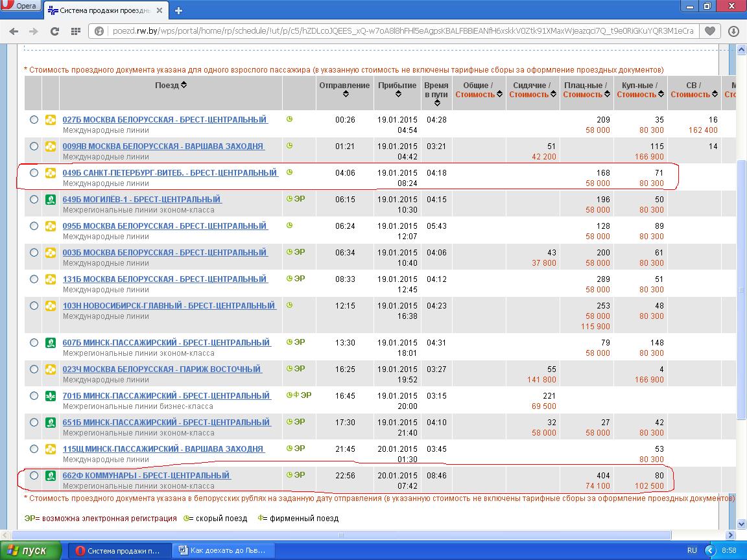
Task: Sort by the Время в пути arrows
Action: click(437, 103)
